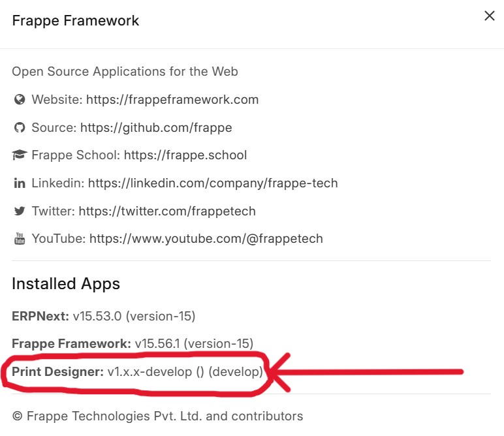The width and height of the screenshot is (504, 436).
Task: Click the ERPNext v15.53.0 version entry
Action: [104, 316]
